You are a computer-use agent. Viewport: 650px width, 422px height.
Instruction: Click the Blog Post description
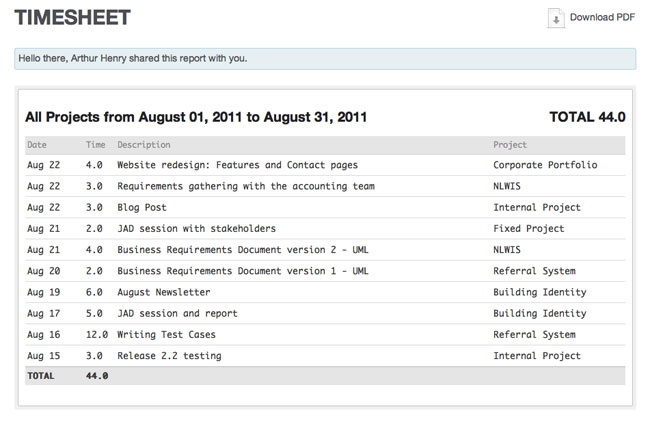point(142,207)
